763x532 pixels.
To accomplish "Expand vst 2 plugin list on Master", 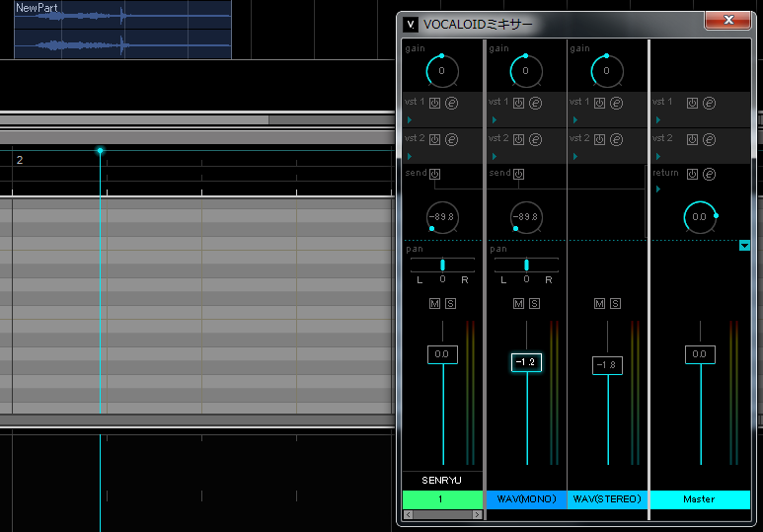I will pos(658,156).
